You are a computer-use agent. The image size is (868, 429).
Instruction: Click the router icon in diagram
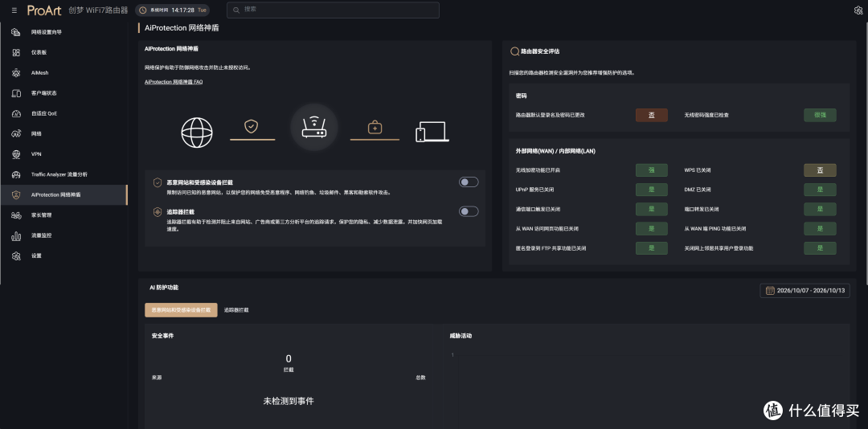coord(314,127)
